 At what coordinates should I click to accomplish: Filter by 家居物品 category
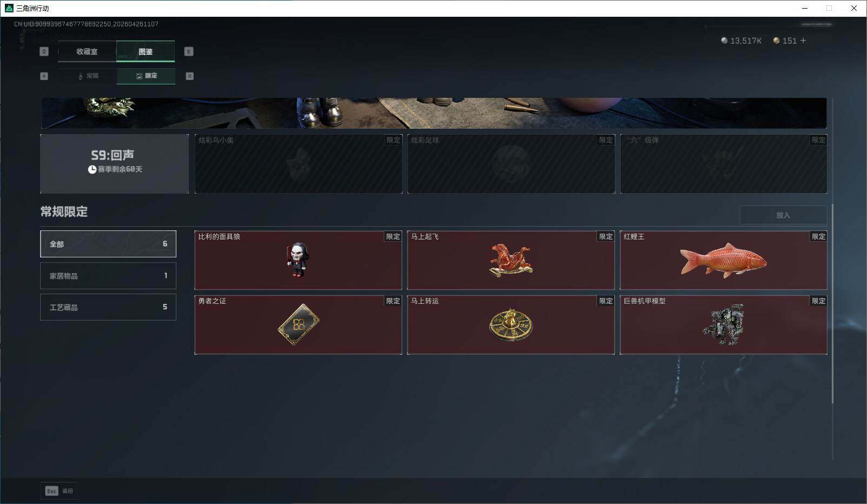click(108, 276)
